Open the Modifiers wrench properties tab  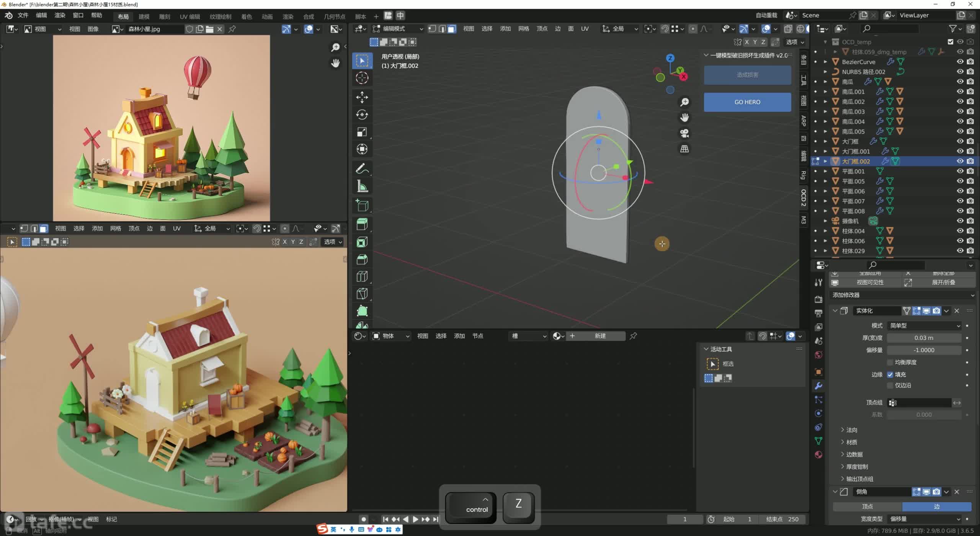pyautogui.click(x=818, y=386)
